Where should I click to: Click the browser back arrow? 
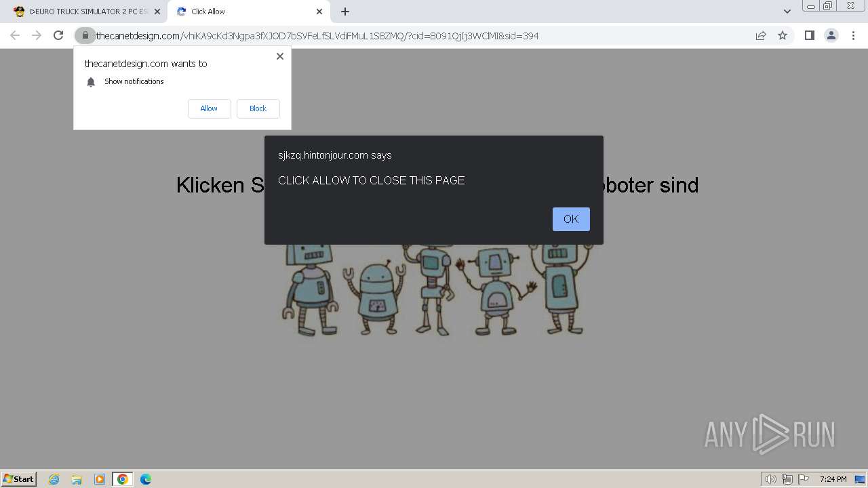(x=15, y=35)
